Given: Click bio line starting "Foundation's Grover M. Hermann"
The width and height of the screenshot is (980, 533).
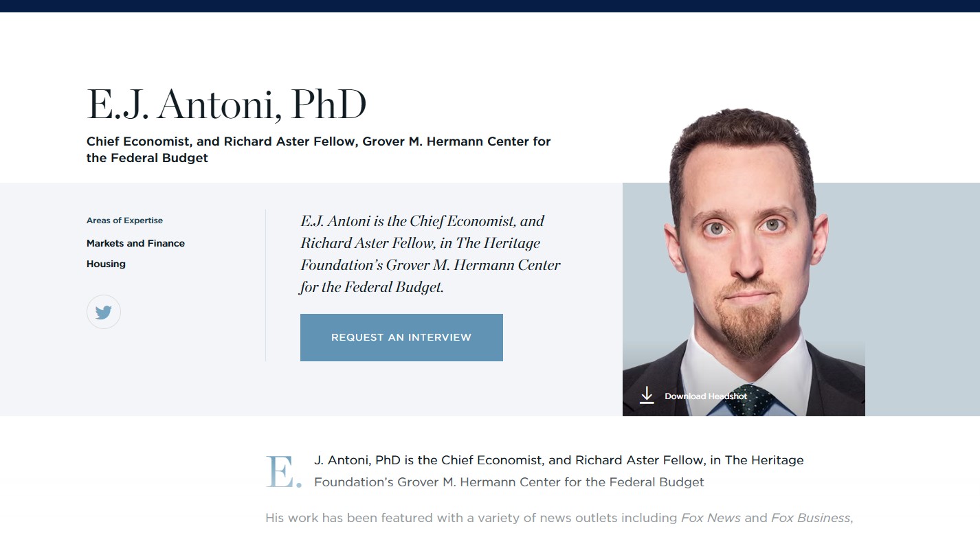Looking at the screenshot, I should pos(509,482).
